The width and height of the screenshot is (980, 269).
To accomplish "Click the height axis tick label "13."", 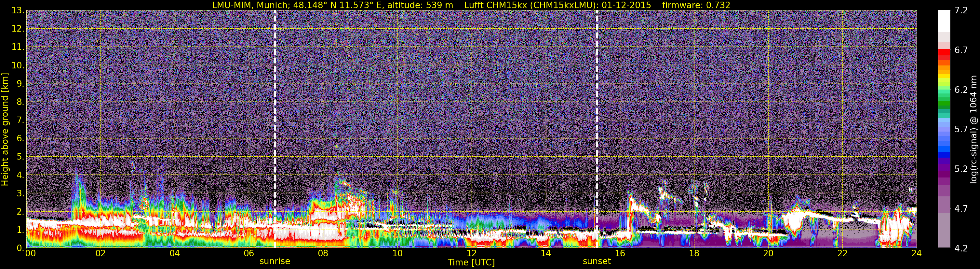I will [x=18, y=10].
